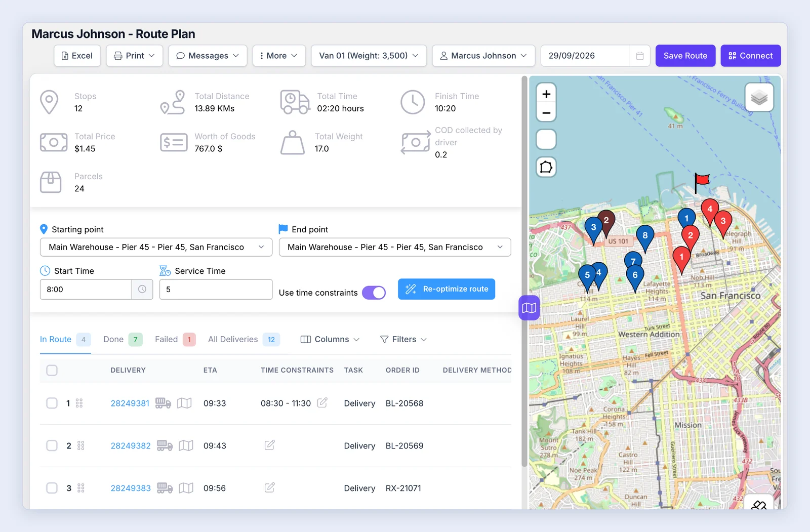This screenshot has width=810, height=532.
Task: Check the box for delivery row 3
Action: (x=52, y=488)
